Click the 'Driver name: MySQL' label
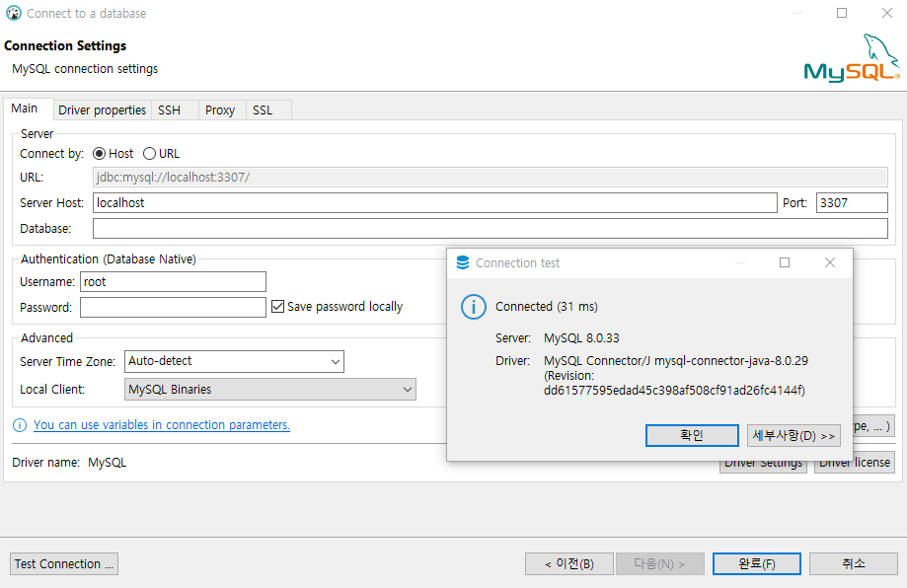The height and width of the screenshot is (588, 907). 69,463
